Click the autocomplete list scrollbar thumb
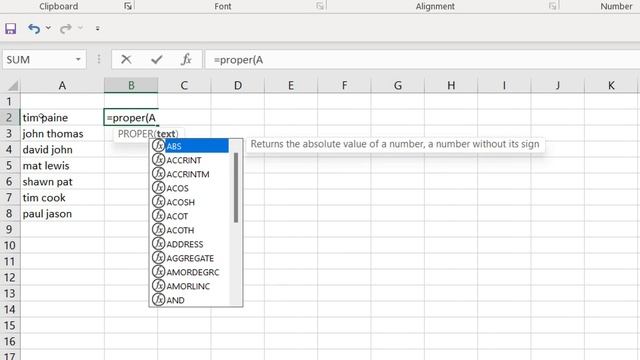This screenshot has width=640, height=360. (x=236, y=188)
